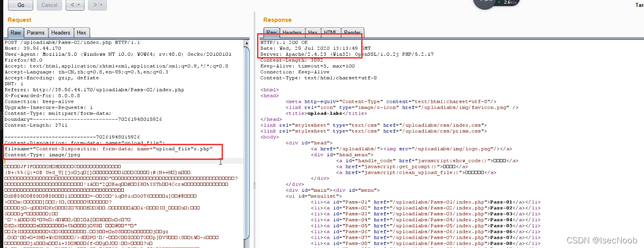Viewport: 644px width, 248px height.
Task: Select the Raw tab in Request panel
Action: [16, 33]
